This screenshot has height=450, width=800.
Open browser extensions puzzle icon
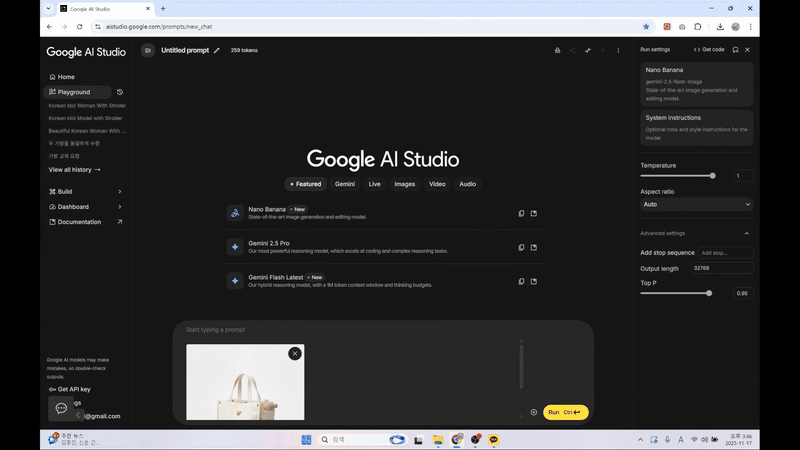[x=697, y=27]
